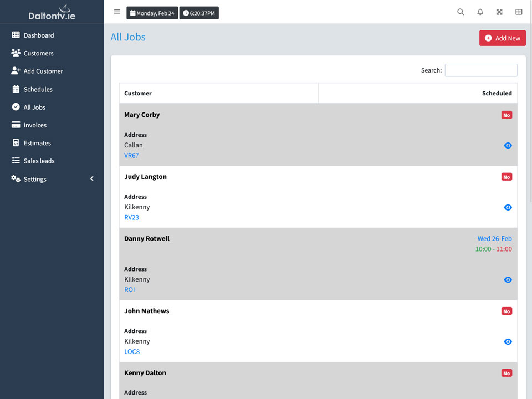Click the customer name Kenny Dalton
The height and width of the screenshot is (399, 532).
click(x=145, y=372)
